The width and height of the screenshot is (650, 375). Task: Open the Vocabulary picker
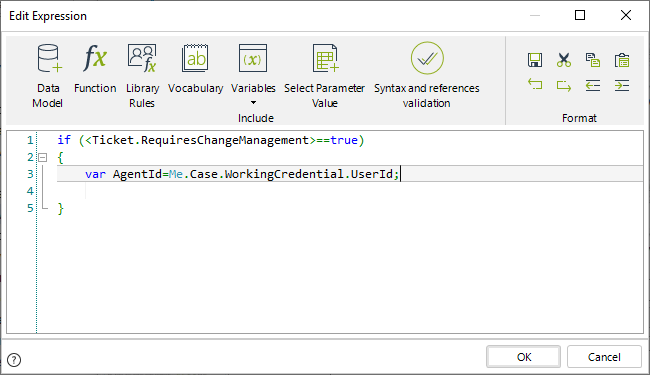pos(195,69)
